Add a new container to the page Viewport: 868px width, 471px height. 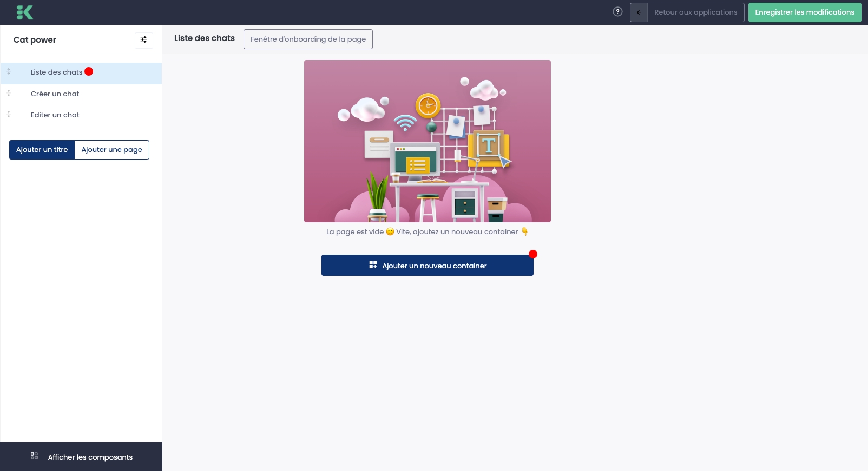[x=427, y=266]
